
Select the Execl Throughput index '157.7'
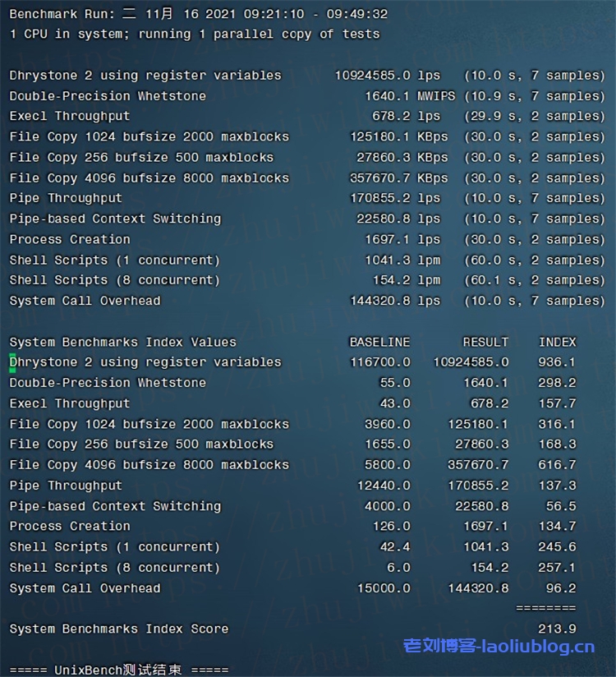coord(557,403)
